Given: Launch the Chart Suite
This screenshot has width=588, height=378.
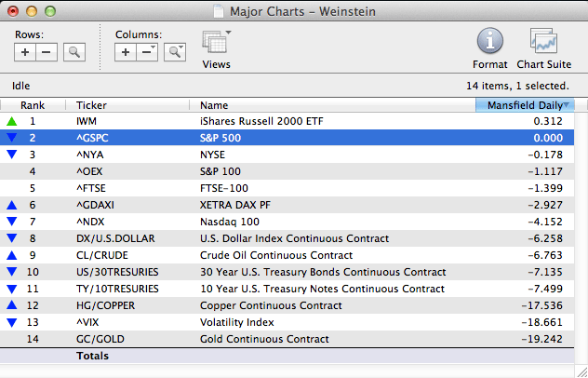Looking at the screenshot, I should (543, 47).
